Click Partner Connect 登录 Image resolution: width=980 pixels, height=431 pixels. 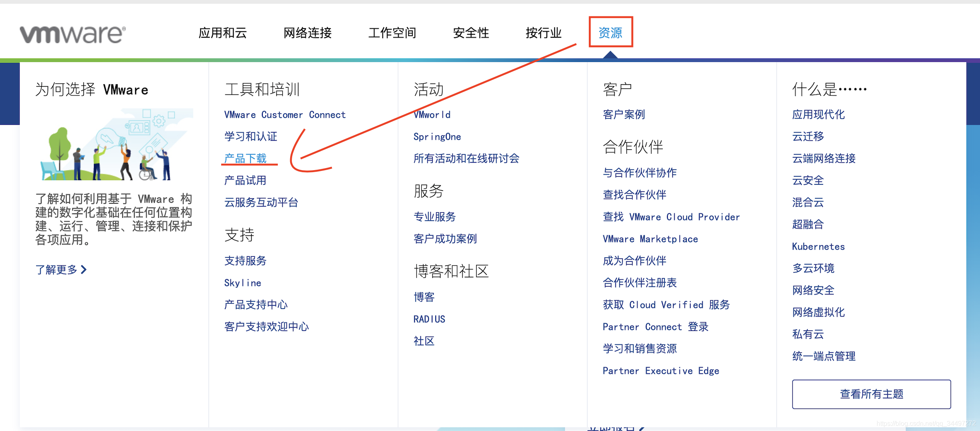pos(656,327)
